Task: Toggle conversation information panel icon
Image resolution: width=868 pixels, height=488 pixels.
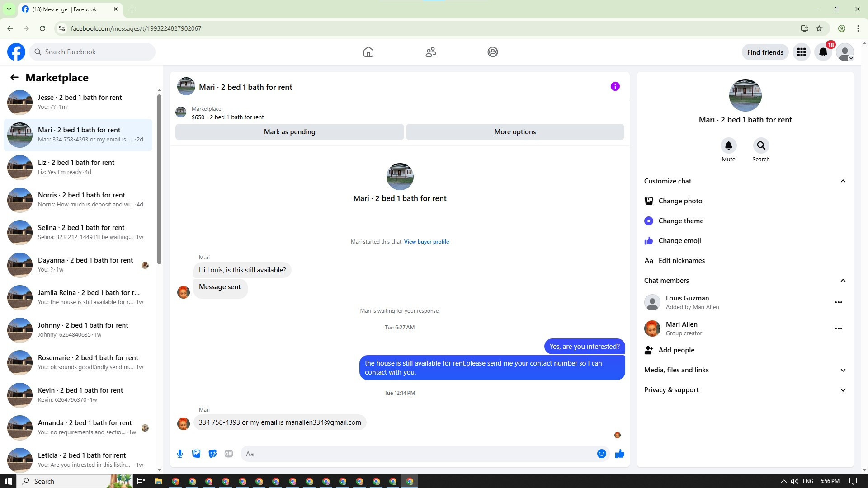Action: pyautogui.click(x=615, y=86)
